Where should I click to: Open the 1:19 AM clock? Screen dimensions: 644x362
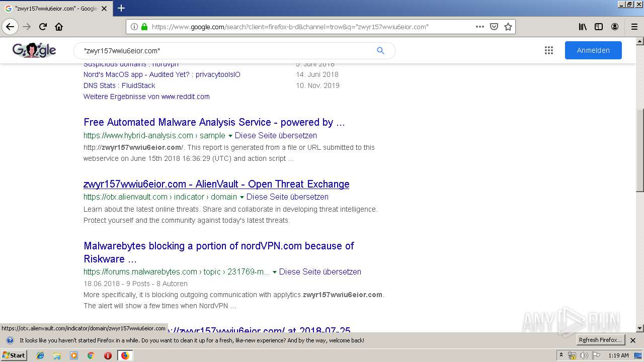tap(618, 355)
